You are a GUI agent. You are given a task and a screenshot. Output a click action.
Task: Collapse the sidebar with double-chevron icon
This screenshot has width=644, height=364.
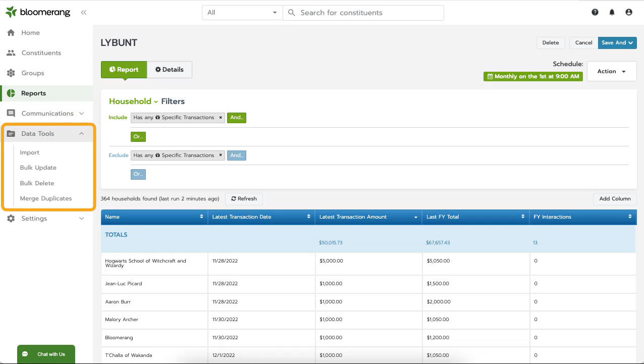pos(83,13)
